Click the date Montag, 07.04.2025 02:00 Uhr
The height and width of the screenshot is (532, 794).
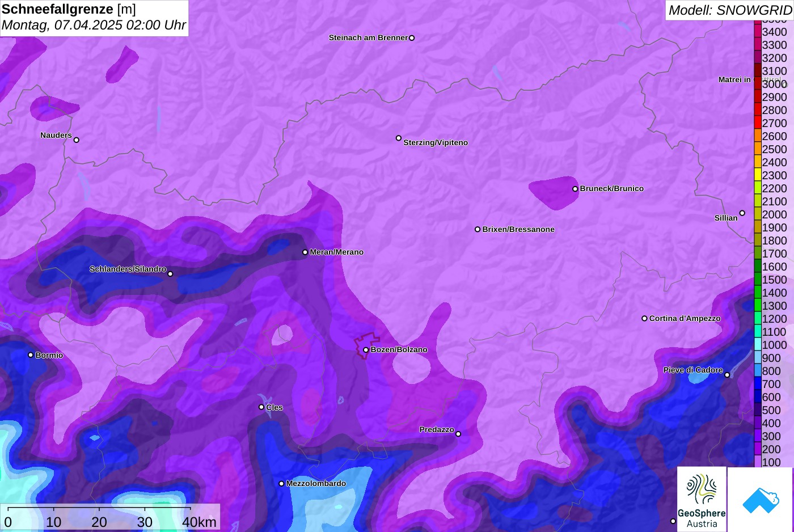pos(94,26)
